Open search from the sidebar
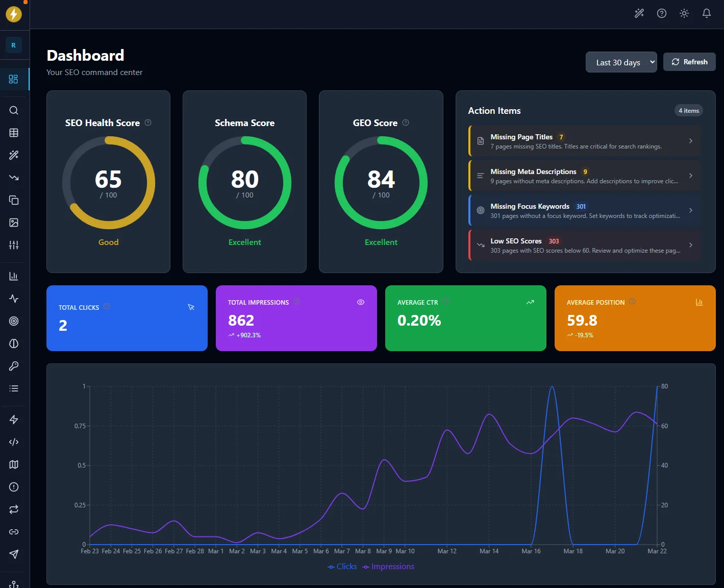 pyautogui.click(x=14, y=110)
